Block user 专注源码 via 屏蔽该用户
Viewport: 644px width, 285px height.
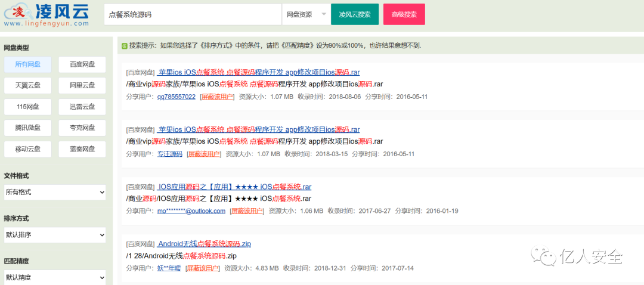(203, 154)
